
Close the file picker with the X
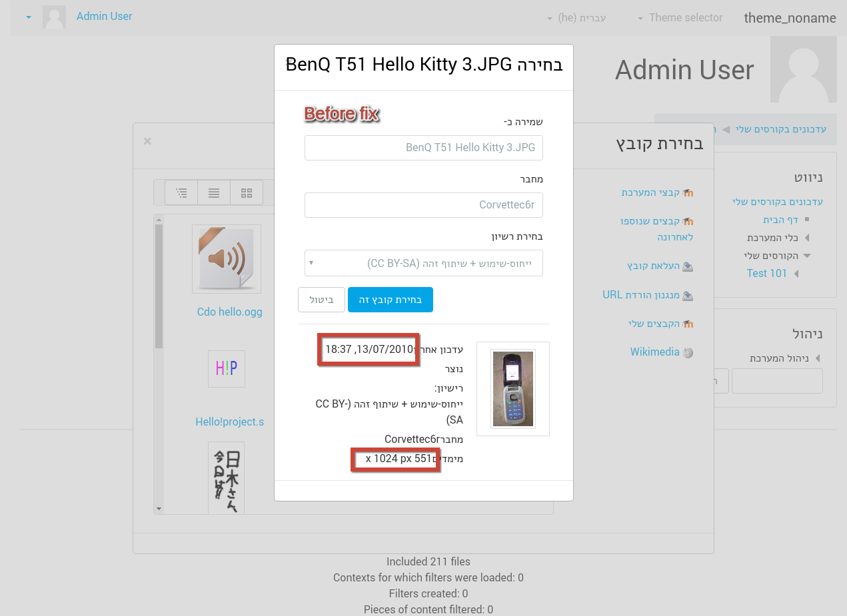[148, 141]
